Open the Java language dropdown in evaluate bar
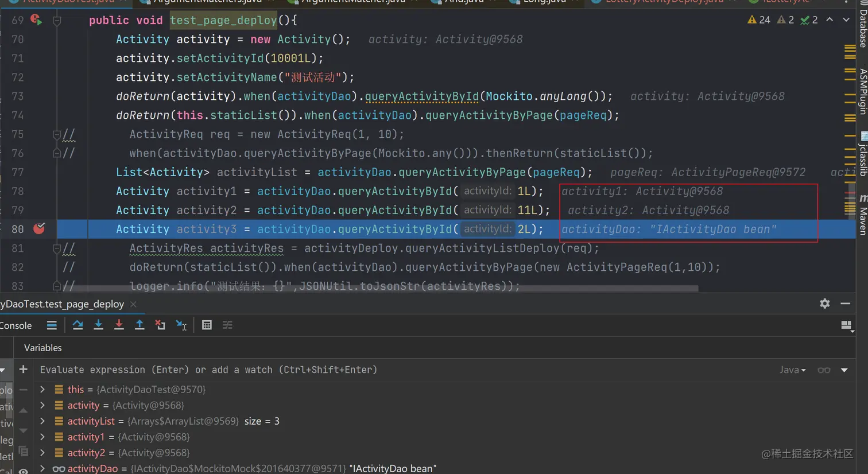The width and height of the screenshot is (868, 474). [792, 370]
